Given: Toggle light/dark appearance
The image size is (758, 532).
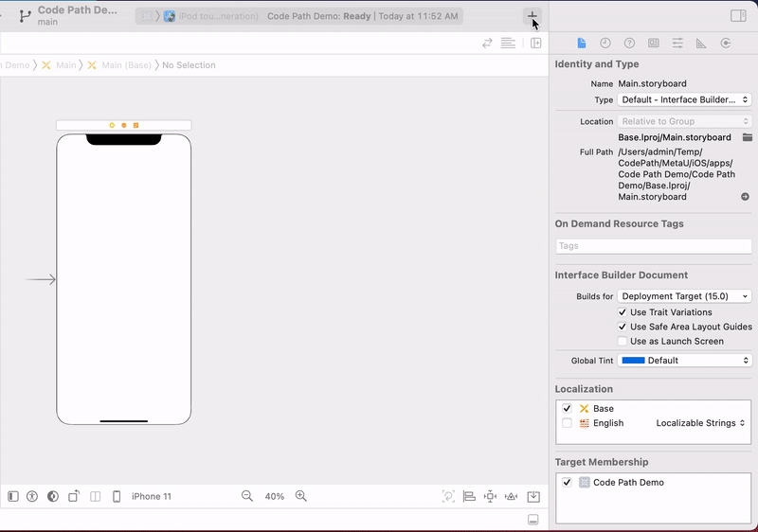Looking at the screenshot, I should 53,496.
